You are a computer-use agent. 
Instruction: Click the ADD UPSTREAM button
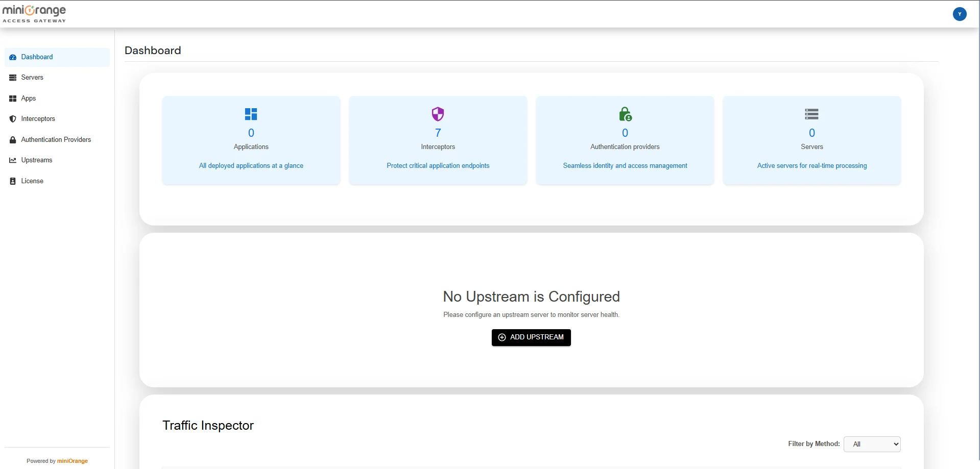tap(531, 337)
